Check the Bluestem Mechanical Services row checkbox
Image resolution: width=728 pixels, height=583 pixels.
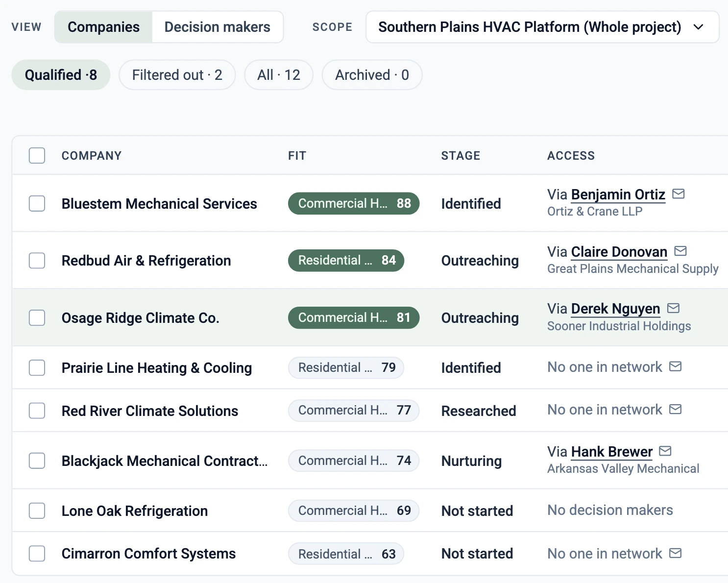[x=37, y=203]
